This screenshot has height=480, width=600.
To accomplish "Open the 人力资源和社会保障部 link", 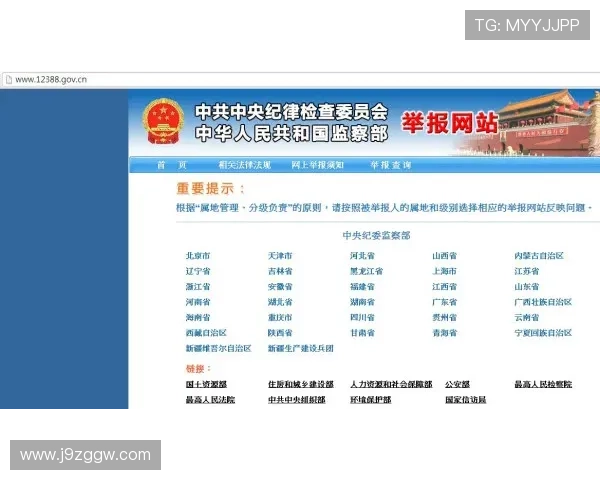I will [x=391, y=384].
